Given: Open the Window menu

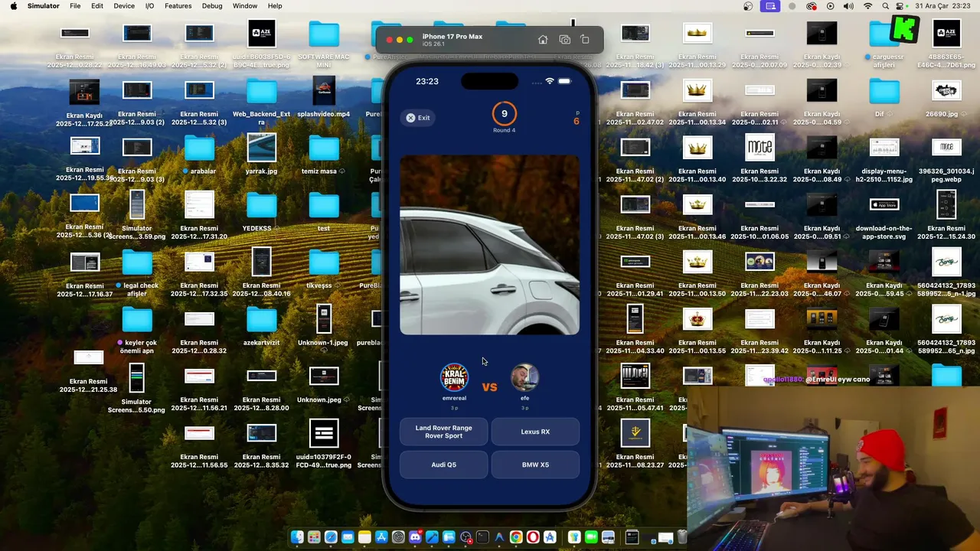Looking at the screenshot, I should [245, 6].
